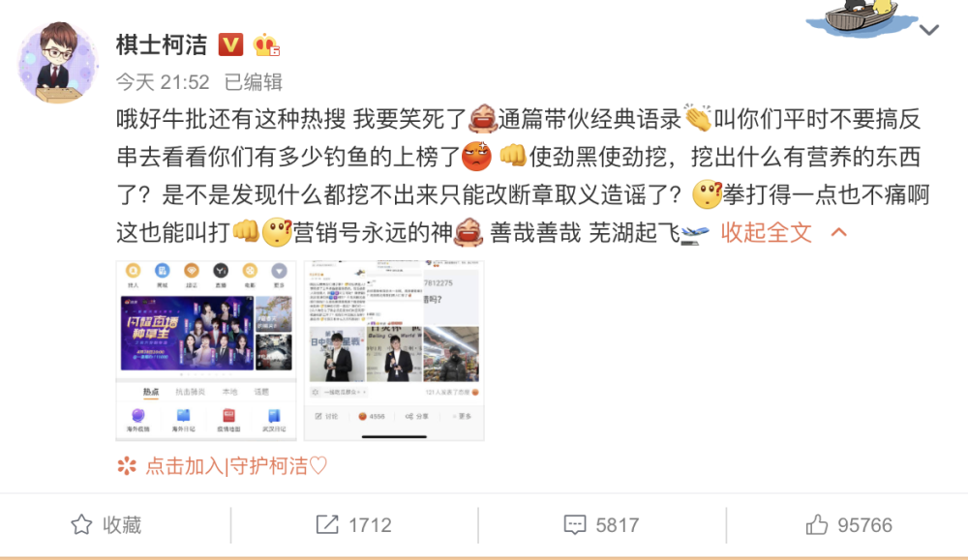Image resolution: width=968 pixels, height=560 pixels.
Task: Click the crown membership badge
Action: [266, 44]
